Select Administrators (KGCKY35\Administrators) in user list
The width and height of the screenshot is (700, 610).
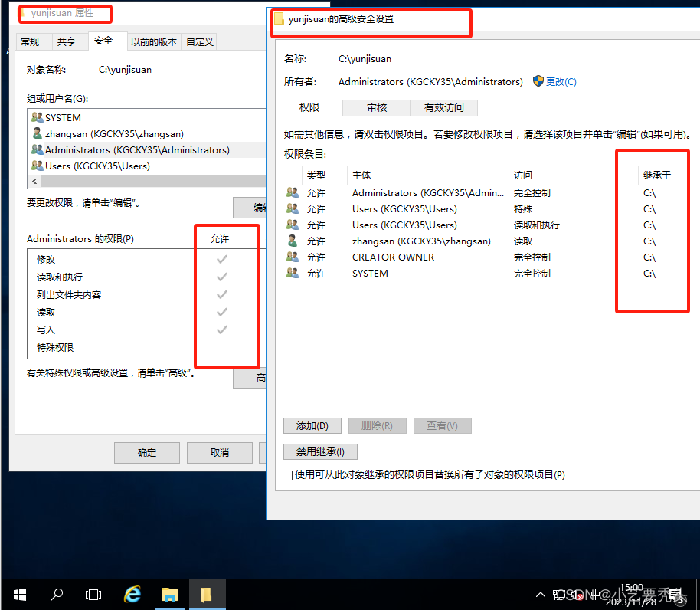pos(148,149)
